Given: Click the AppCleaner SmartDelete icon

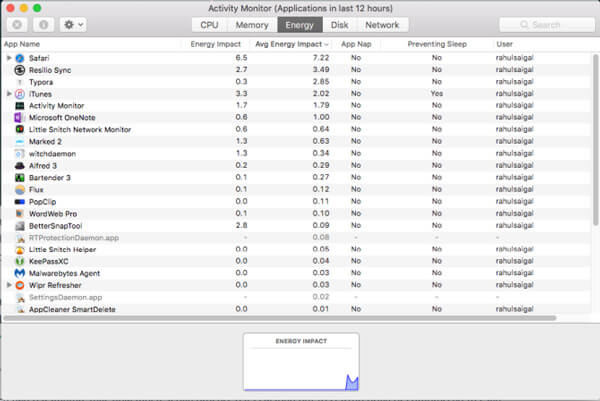Looking at the screenshot, I should (x=21, y=309).
